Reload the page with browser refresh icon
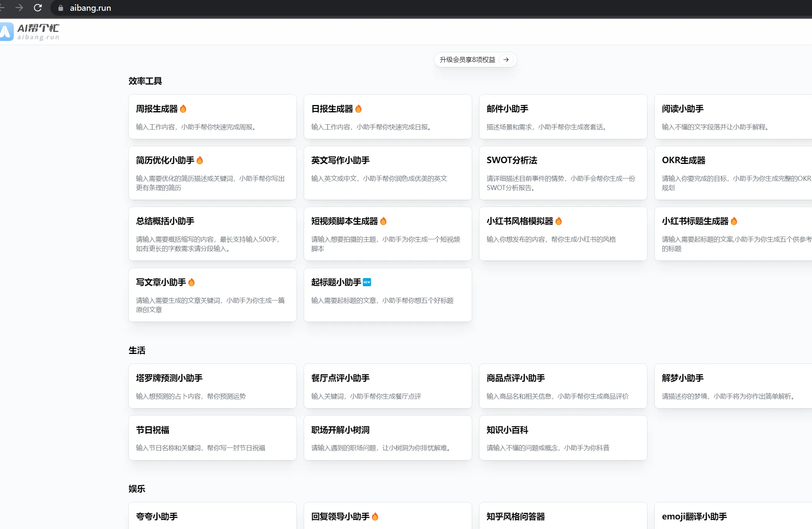Image resolution: width=812 pixels, height=529 pixels. tap(38, 8)
